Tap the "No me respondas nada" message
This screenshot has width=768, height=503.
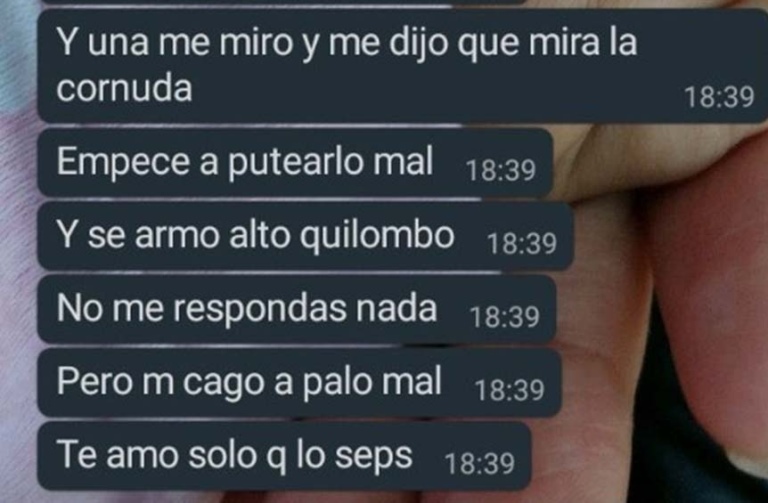(x=297, y=309)
